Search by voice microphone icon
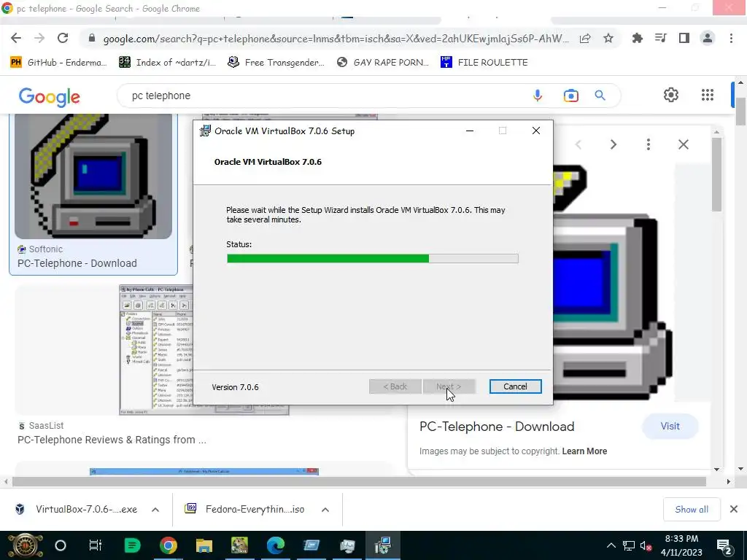Image resolution: width=747 pixels, height=560 pixels. click(538, 96)
